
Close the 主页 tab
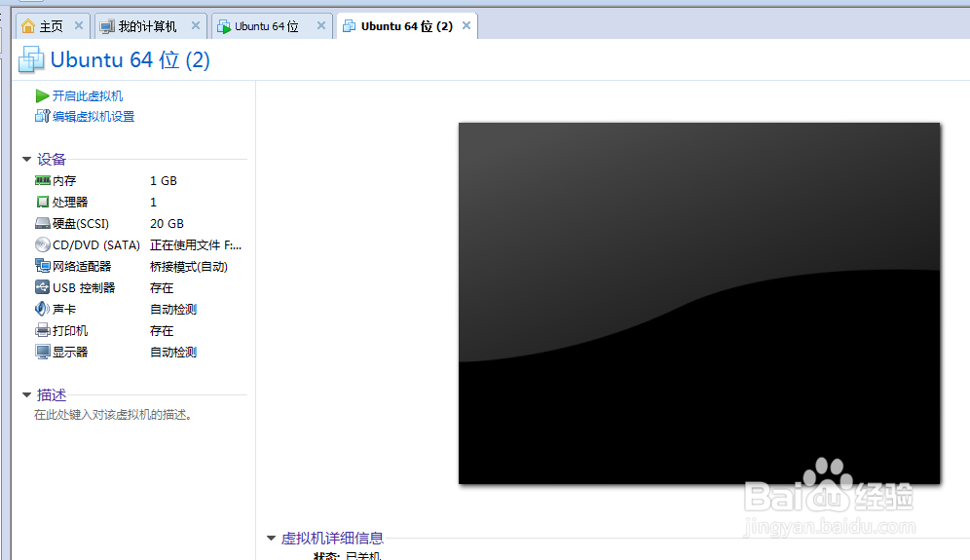tap(79, 25)
